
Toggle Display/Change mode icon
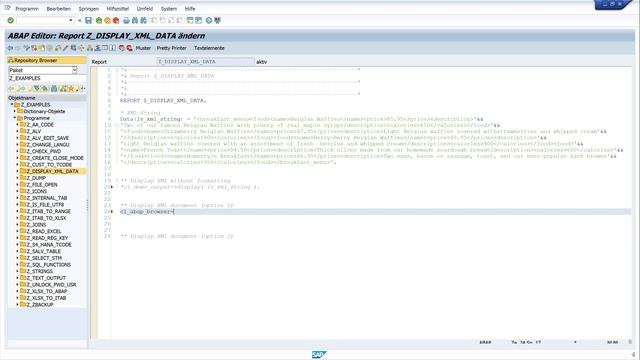coord(27,48)
